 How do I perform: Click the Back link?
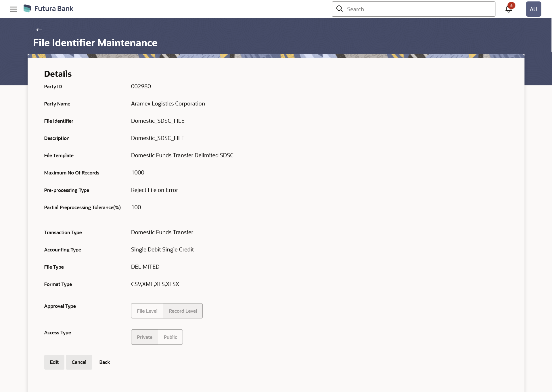104,362
